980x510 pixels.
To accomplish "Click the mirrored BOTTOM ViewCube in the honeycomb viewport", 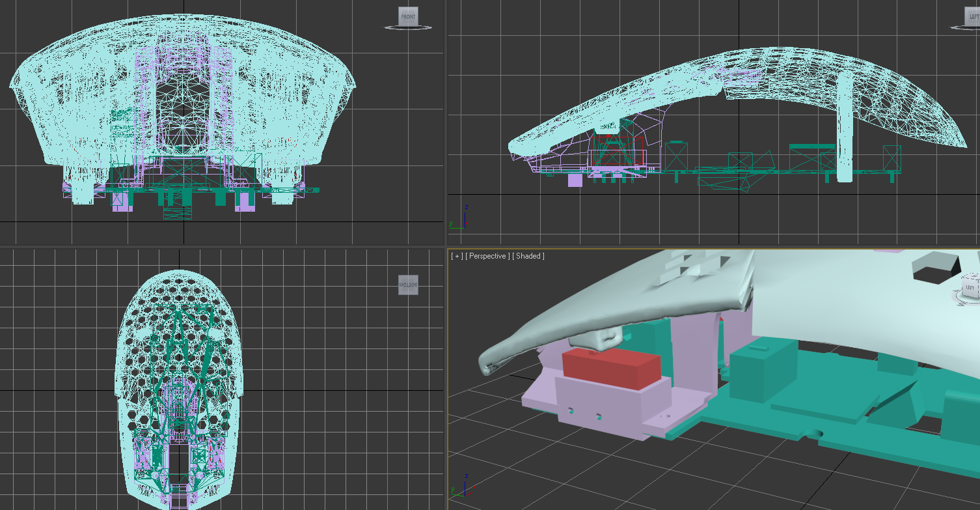I will tap(408, 285).
